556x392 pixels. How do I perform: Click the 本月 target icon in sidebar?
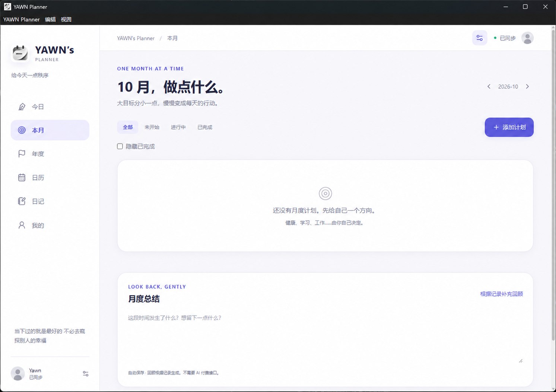point(22,130)
